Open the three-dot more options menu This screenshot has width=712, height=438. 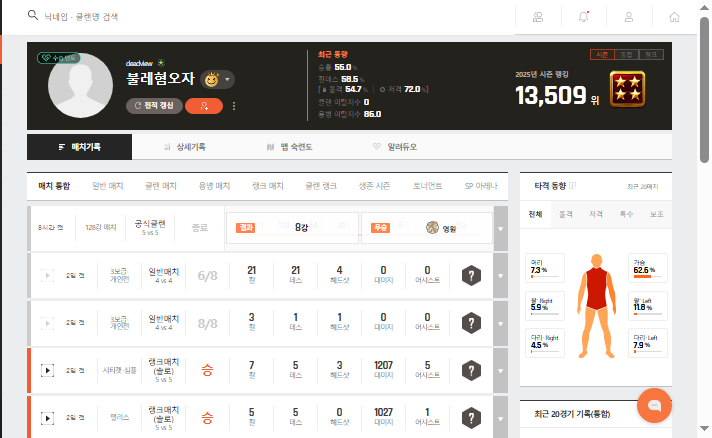(x=234, y=105)
